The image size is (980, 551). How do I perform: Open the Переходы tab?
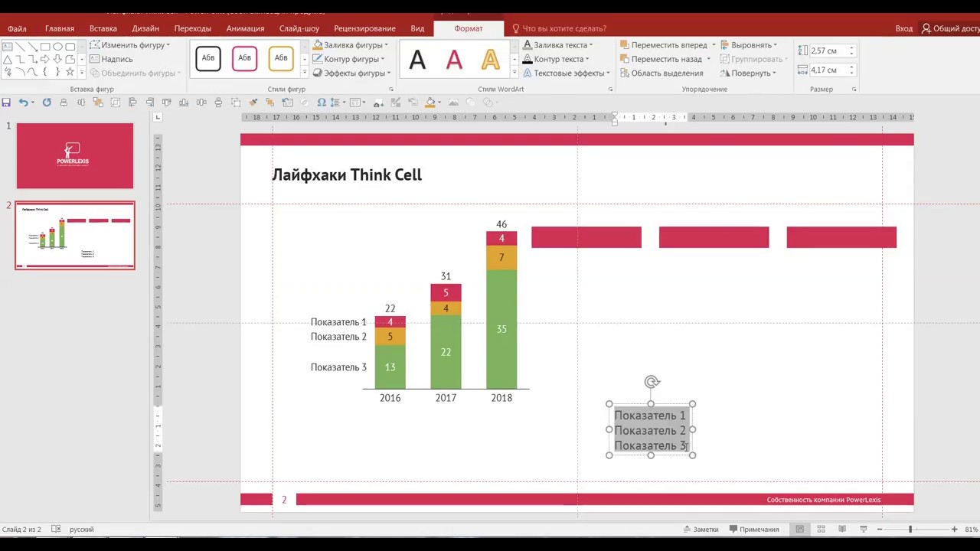[x=192, y=28]
